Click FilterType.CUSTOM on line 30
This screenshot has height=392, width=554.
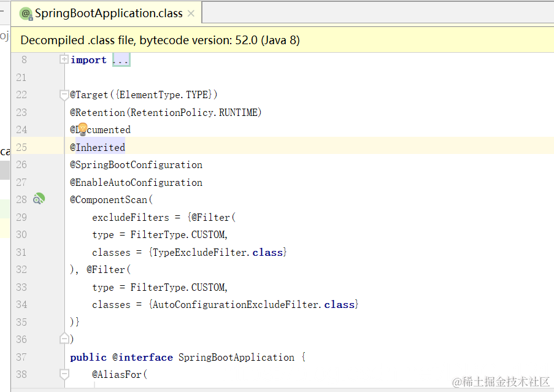pyautogui.click(x=178, y=235)
